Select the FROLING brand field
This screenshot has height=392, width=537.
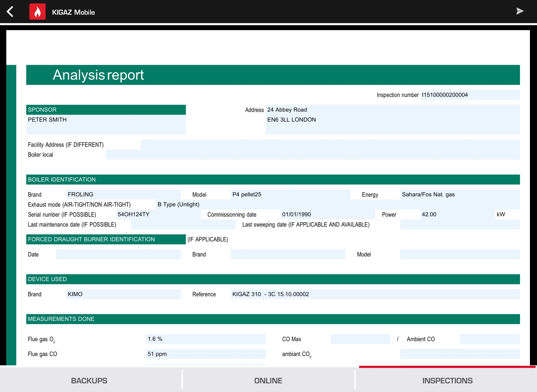(x=123, y=194)
